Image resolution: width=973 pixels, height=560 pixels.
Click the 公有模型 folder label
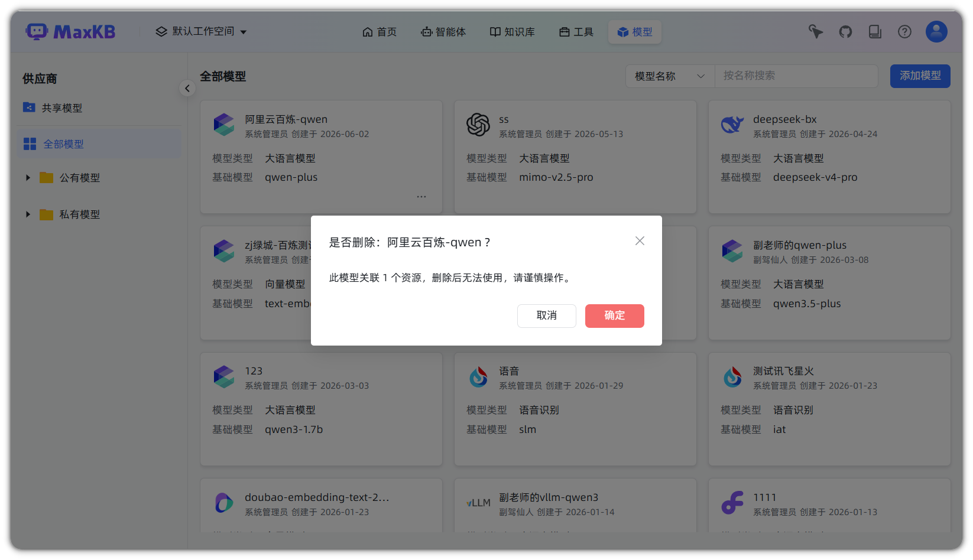79,178
